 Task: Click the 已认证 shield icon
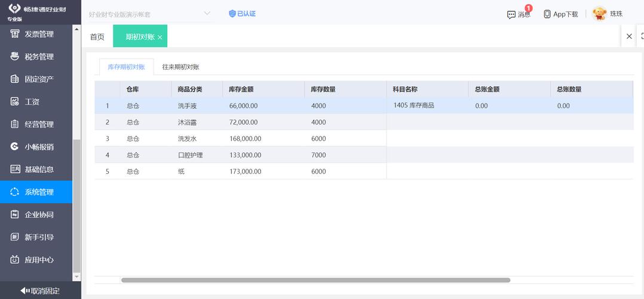click(232, 14)
